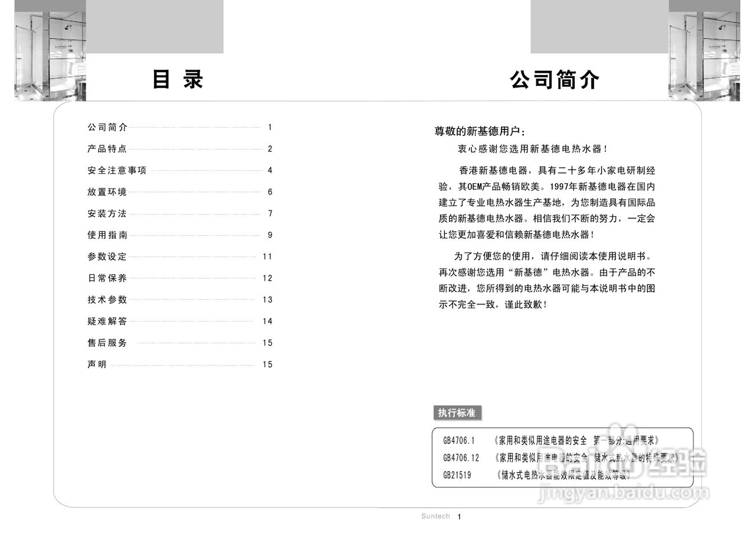Click the standard code GB4706.1
756x535 pixels.
coord(459,440)
